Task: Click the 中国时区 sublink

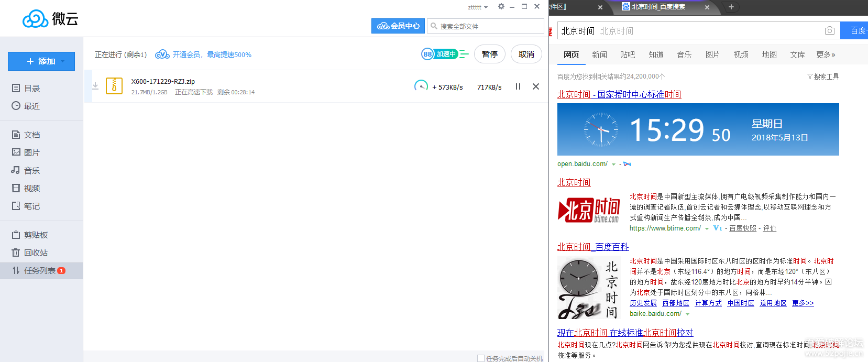Action: (741, 303)
